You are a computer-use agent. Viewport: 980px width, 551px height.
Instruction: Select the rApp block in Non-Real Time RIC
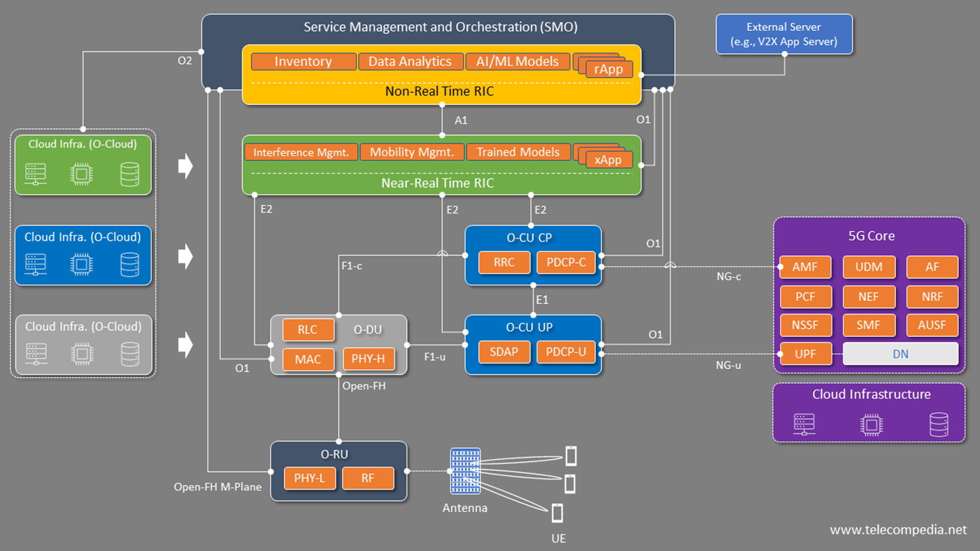point(609,69)
